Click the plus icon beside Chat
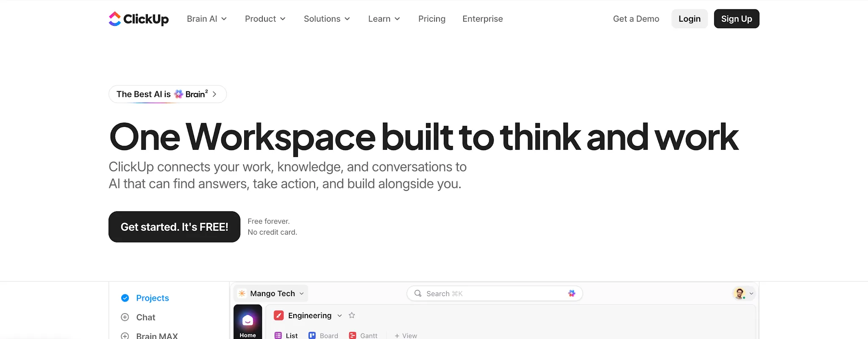The height and width of the screenshot is (339, 868). 125,317
